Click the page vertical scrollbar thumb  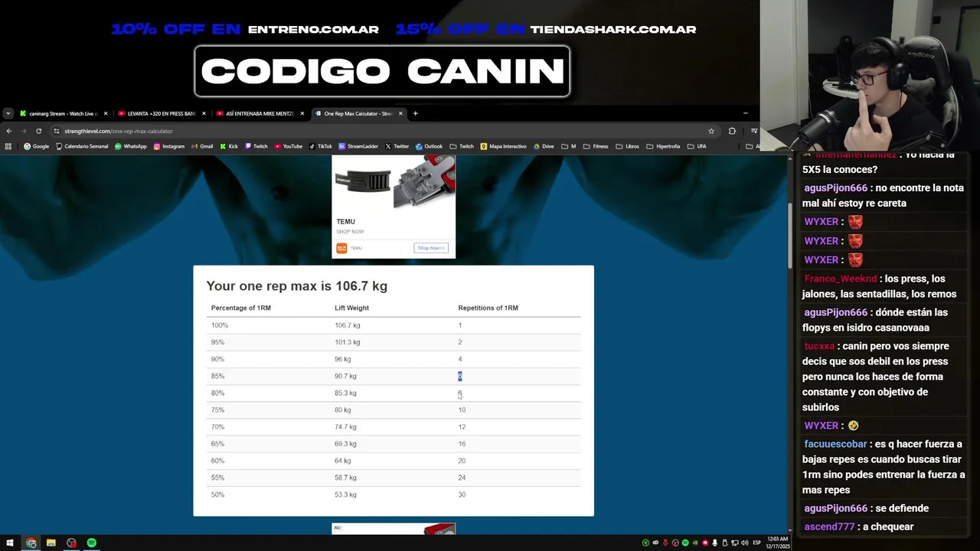[x=792, y=236]
